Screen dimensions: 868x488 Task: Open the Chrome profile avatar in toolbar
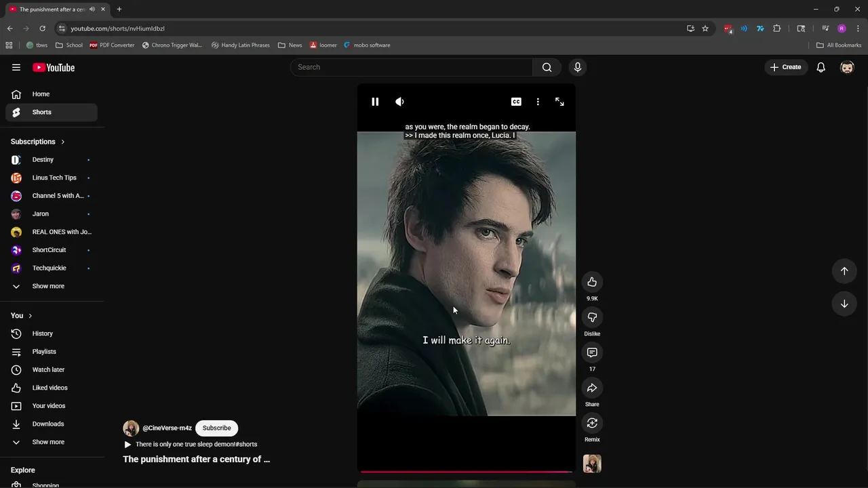[x=842, y=28]
